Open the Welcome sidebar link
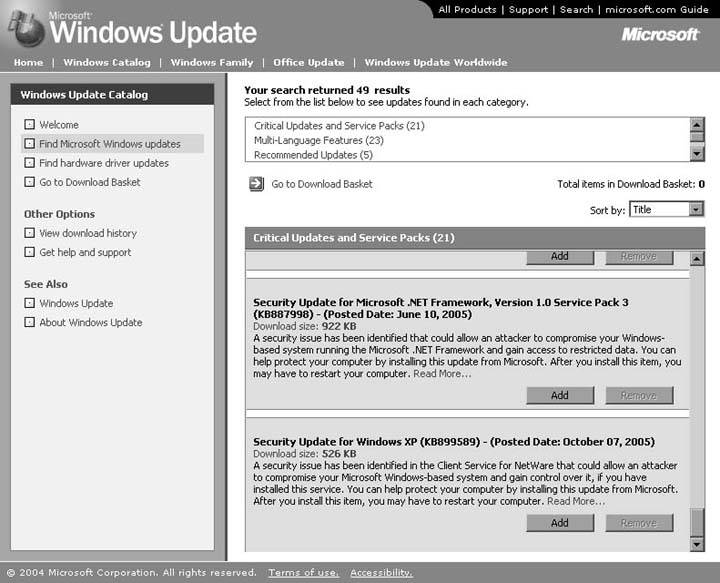The width and height of the screenshot is (720, 583). pos(59,125)
